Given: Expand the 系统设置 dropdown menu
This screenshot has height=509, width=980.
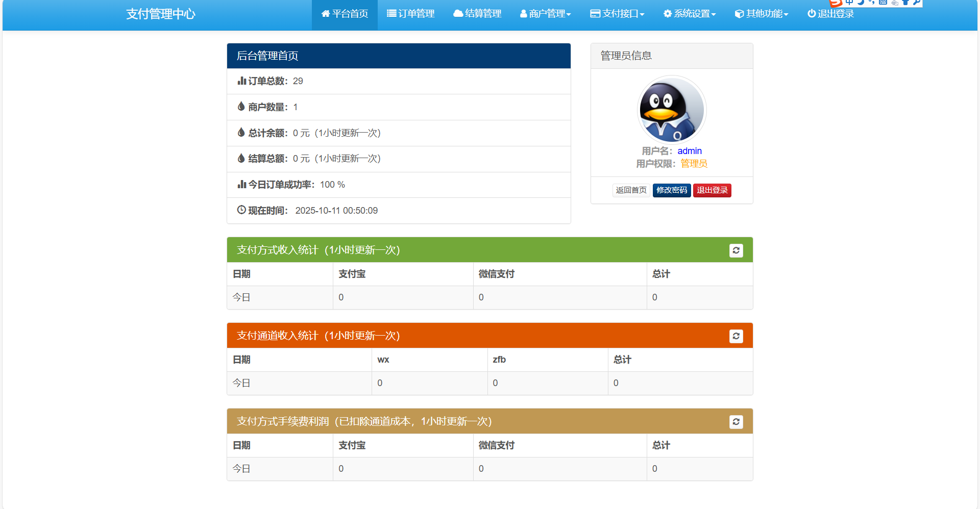Looking at the screenshot, I should [x=690, y=14].
